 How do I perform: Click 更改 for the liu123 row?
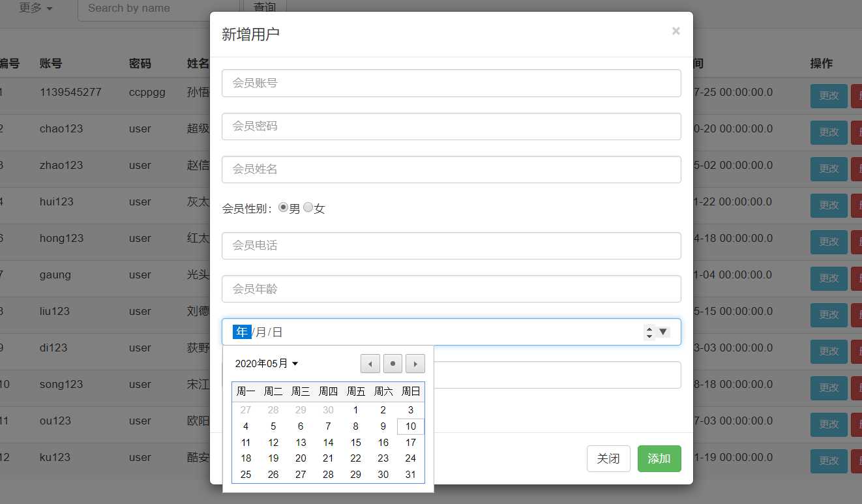pyautogui.click(x=829, y=315)
